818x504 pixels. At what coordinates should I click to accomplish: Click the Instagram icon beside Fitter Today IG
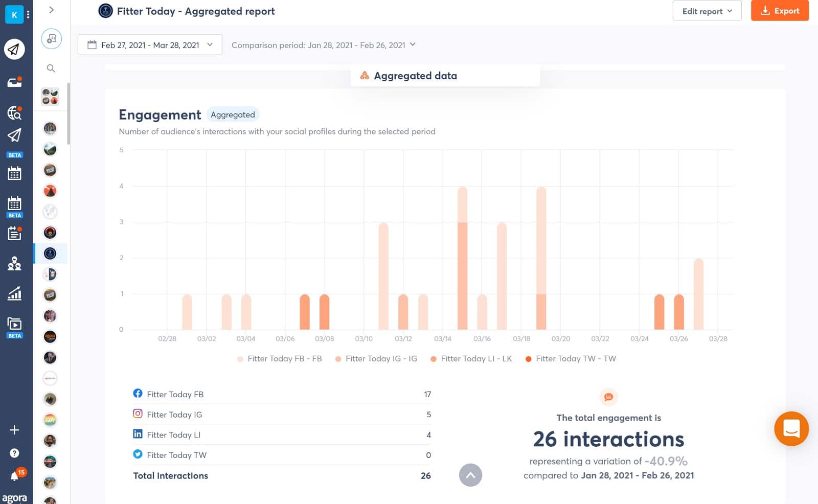[x=138, y=414]
